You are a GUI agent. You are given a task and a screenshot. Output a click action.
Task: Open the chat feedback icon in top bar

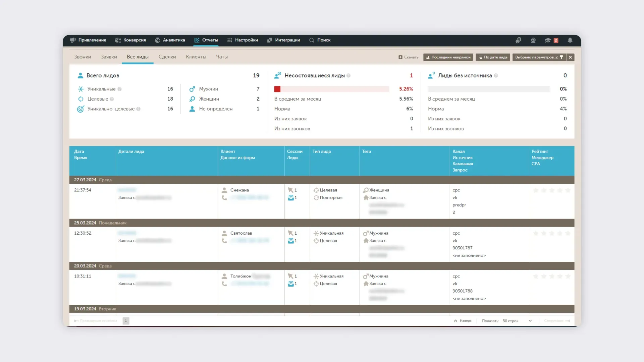pos(518,40)
